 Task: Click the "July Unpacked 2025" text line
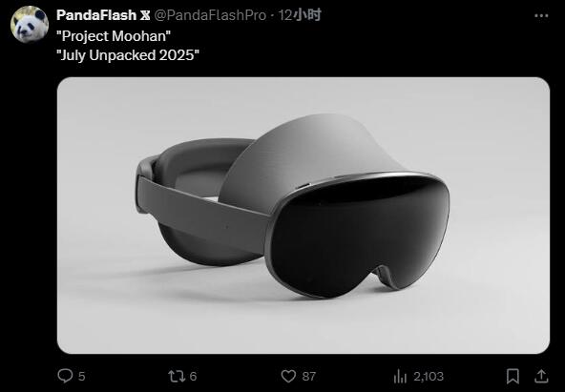(128, 55)
